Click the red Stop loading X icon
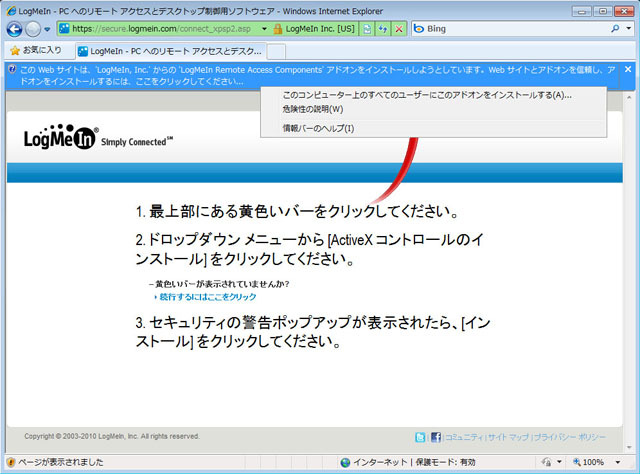Viewport: 640px width, 474px height. pos(399,29)
